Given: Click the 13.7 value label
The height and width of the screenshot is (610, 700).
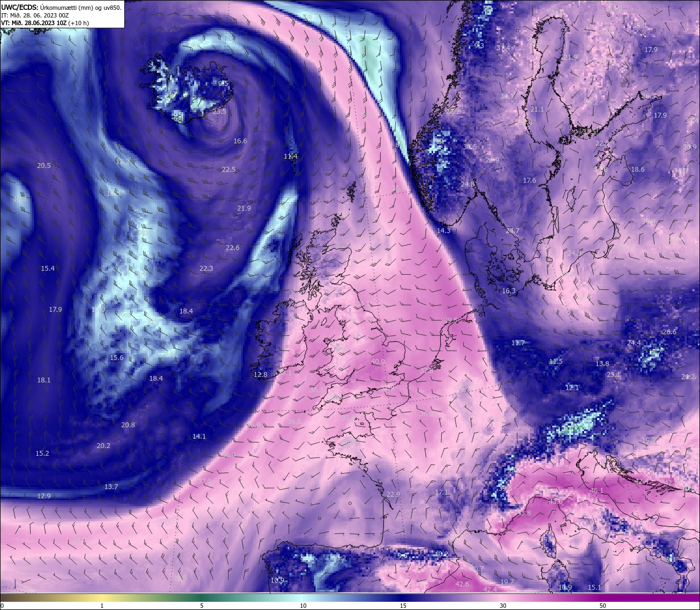Looking at the screenshot, I should coord(111,487).
